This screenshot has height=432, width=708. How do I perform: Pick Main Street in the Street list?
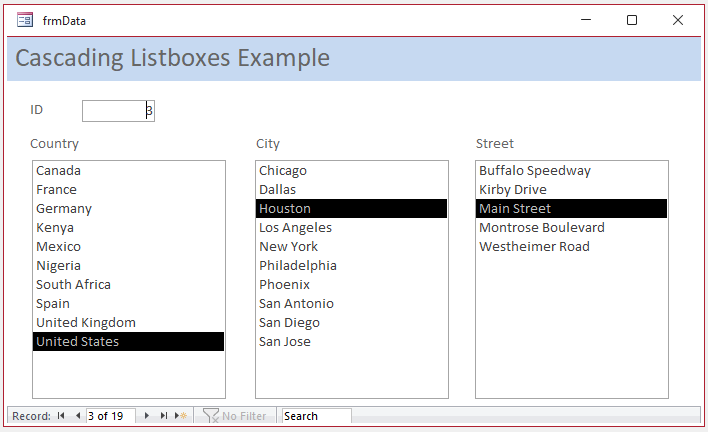(572, 209)
